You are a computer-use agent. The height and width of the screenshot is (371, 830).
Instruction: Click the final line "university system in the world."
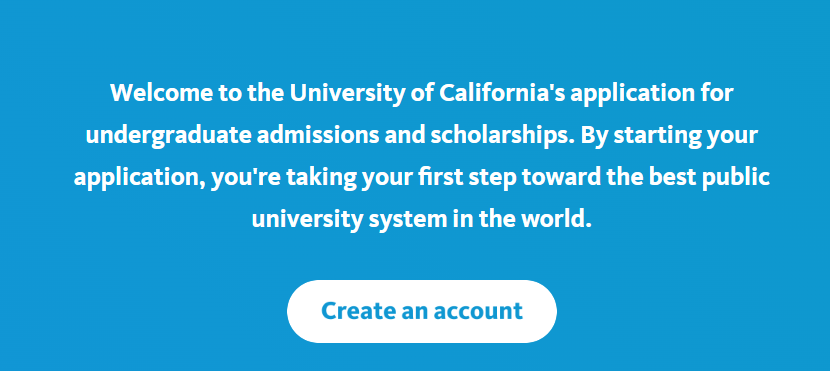[x=421, y=218]
